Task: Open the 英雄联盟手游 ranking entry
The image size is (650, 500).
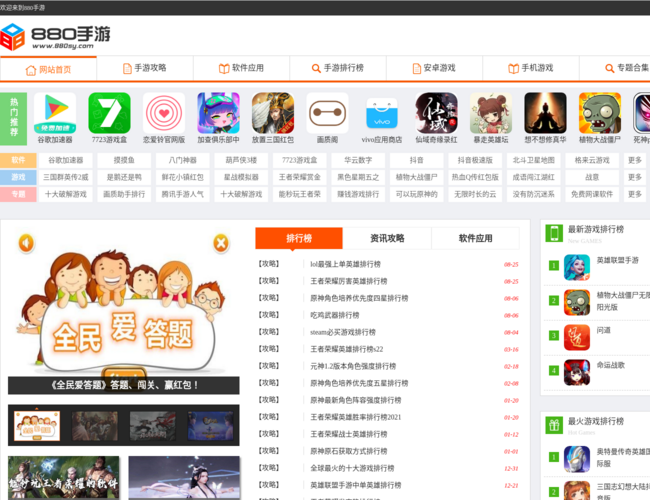Action: (x=617, y=260)
